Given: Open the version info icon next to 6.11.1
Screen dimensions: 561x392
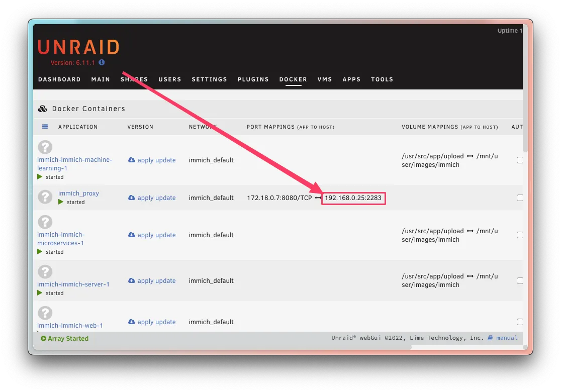Looking at the screenshot, I should coord(102,62).
